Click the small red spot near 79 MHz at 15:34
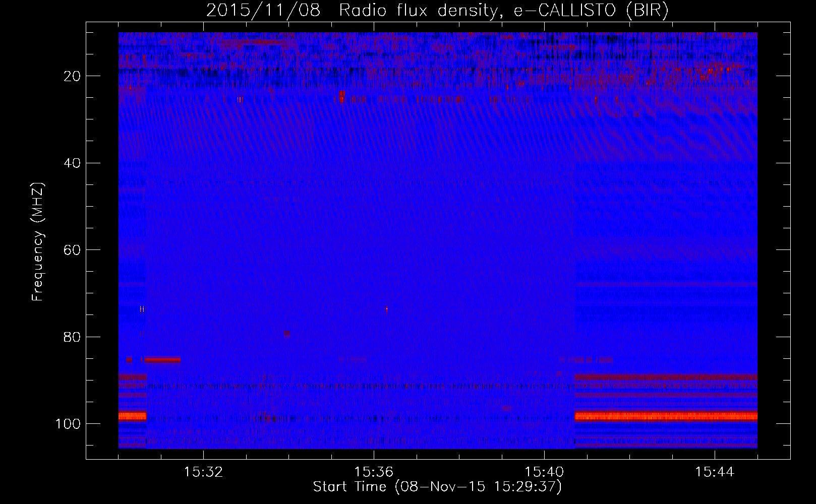Viewport: 816px width, 504px height. tap(287, 334)
